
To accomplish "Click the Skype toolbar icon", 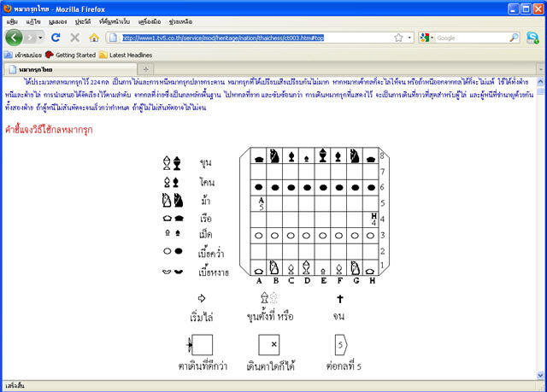I will point(532,38).
